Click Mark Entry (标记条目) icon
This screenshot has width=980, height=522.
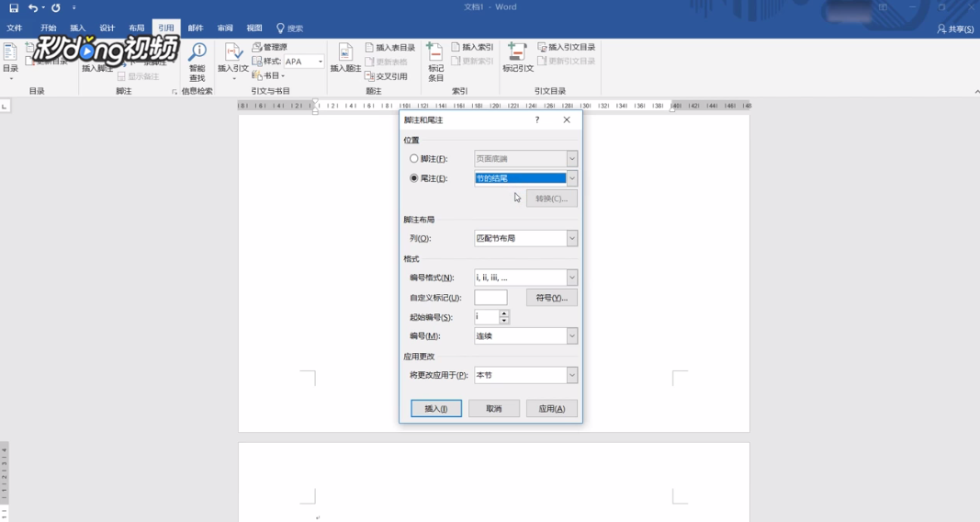coord(435,62)
